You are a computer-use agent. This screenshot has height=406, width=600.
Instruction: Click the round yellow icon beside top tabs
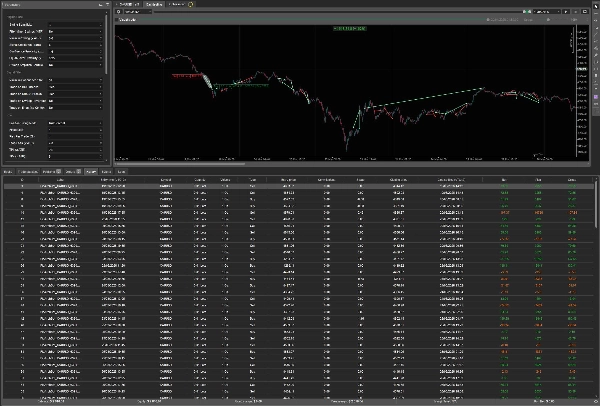[193, 4]
